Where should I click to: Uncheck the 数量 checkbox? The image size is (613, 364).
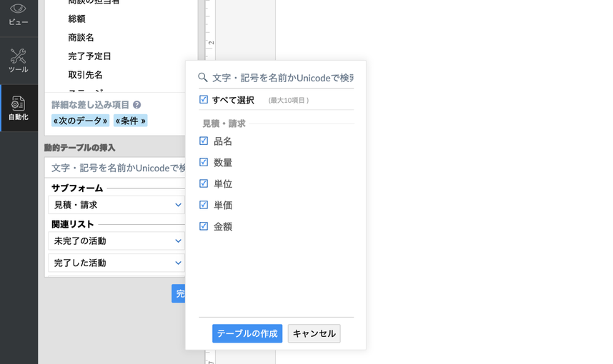204,162
